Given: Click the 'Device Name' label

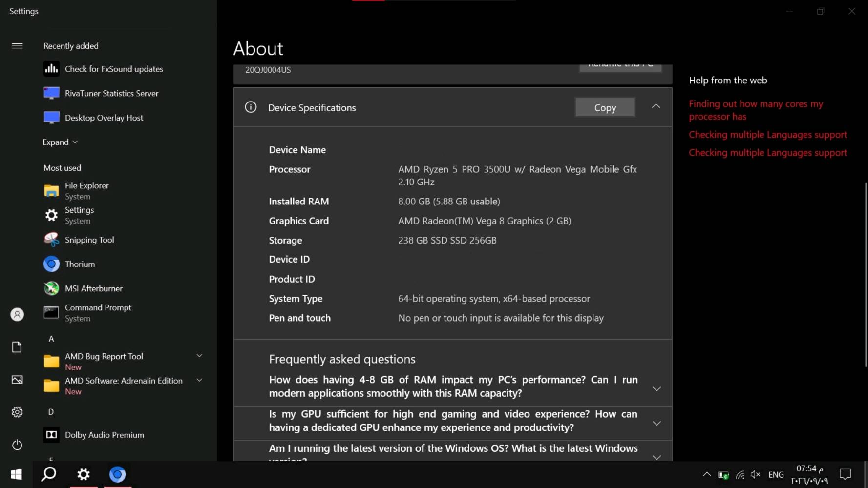Looking at the screenshot, I should pos(297,150).
